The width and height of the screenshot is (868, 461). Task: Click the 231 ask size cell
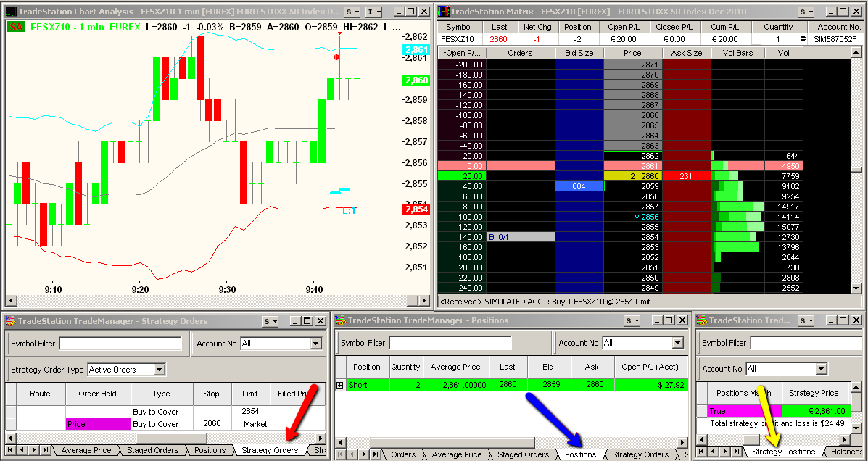[687, 176]
